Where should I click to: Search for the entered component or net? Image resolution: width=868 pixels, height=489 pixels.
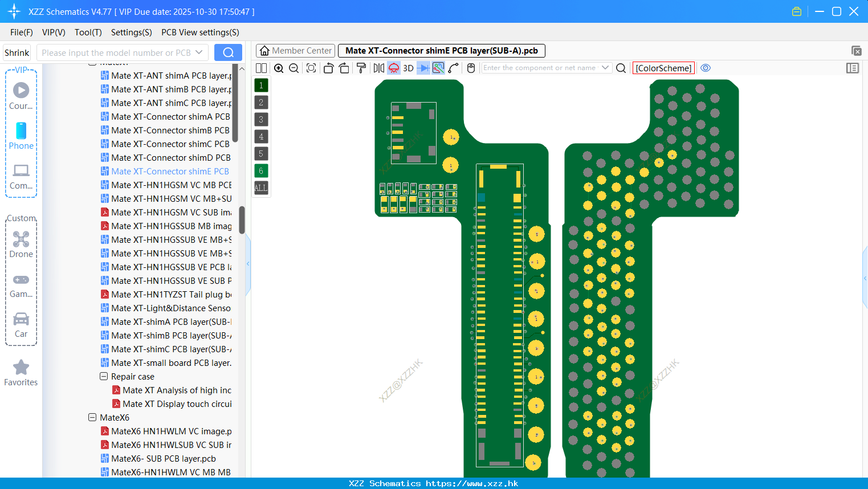(x=621, y=68)
